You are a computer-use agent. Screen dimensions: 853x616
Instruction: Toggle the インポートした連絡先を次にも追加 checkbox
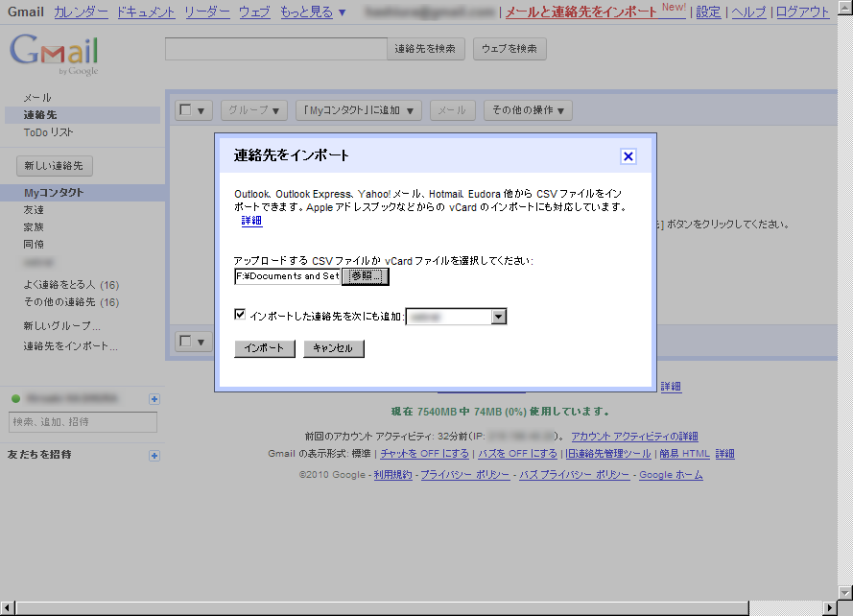pyautogui.click(x=240, y=315)
